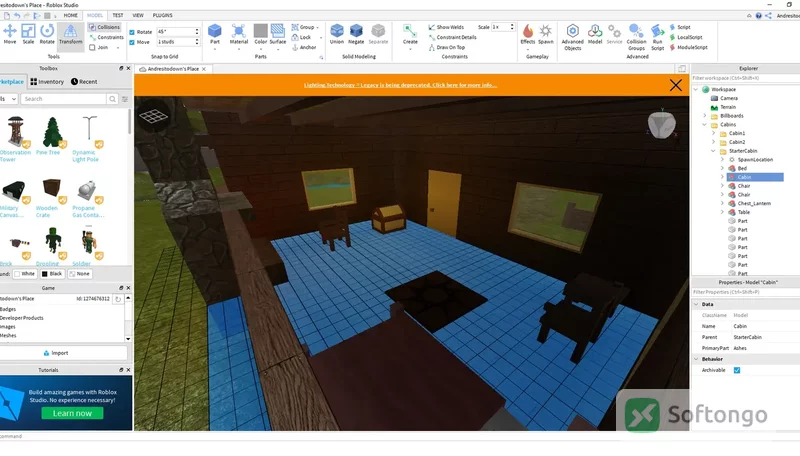Screen dimensions: 800x456
Task: Collapse the Cabins folder
Action: (705, 124)
